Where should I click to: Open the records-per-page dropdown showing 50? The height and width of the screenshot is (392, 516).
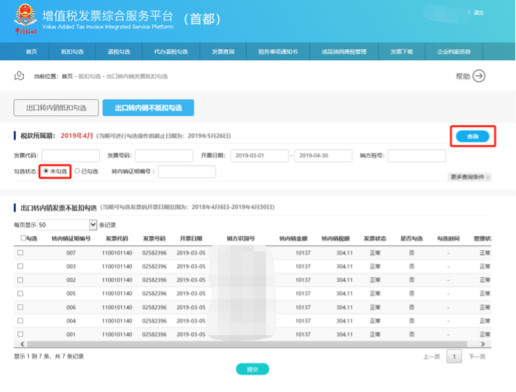(x=67, y=225)
